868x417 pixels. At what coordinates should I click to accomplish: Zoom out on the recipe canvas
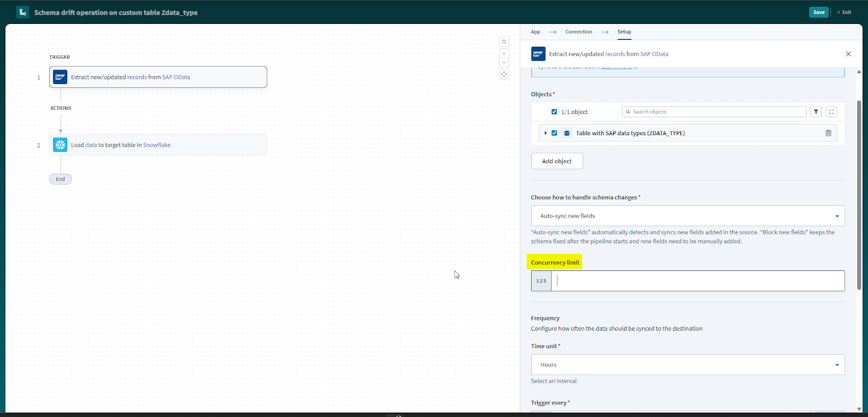(504, 63)
